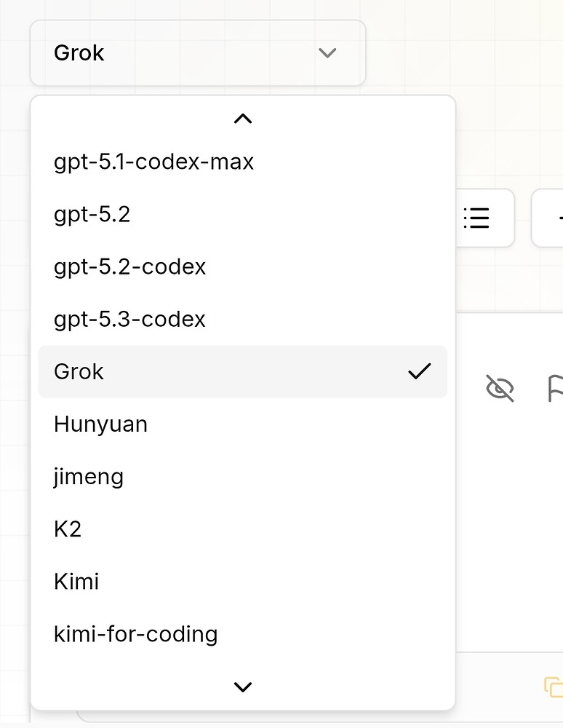Click the yellow copy icon
The image size is (563, 728).
(x=554, y=687)
